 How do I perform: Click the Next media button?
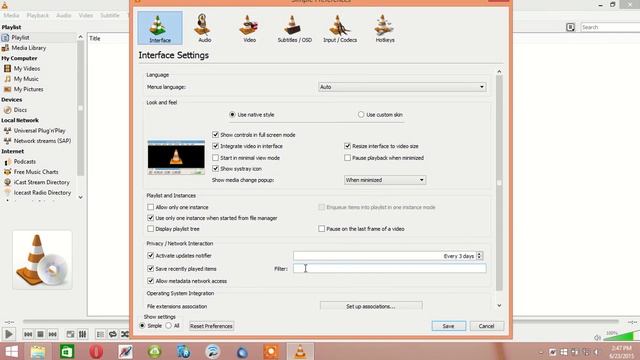tap(53, 334)
